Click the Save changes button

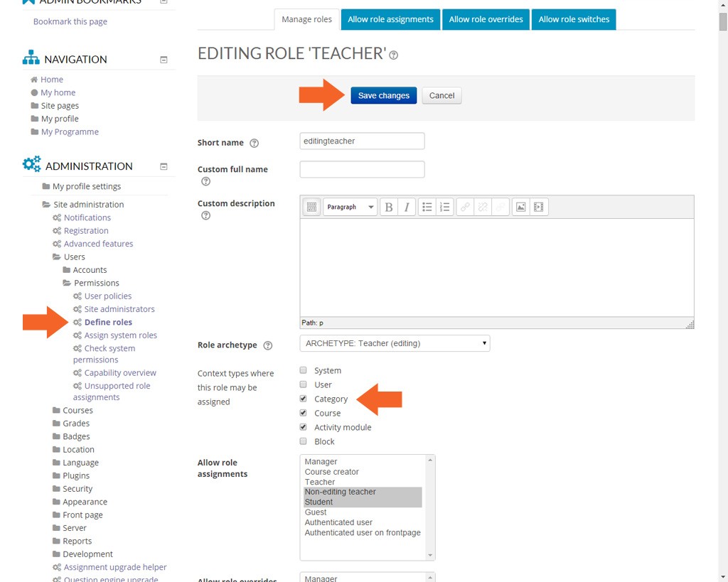pos(383,96)
